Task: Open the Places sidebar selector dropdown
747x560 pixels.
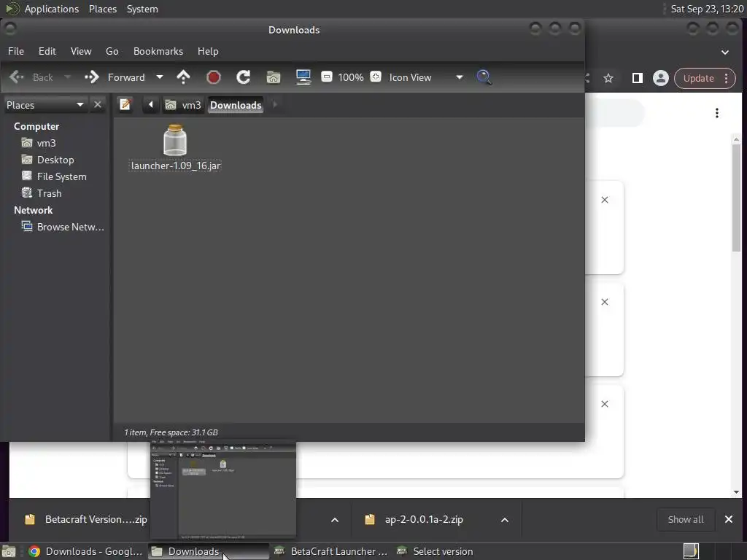Action: click(44, 105)
